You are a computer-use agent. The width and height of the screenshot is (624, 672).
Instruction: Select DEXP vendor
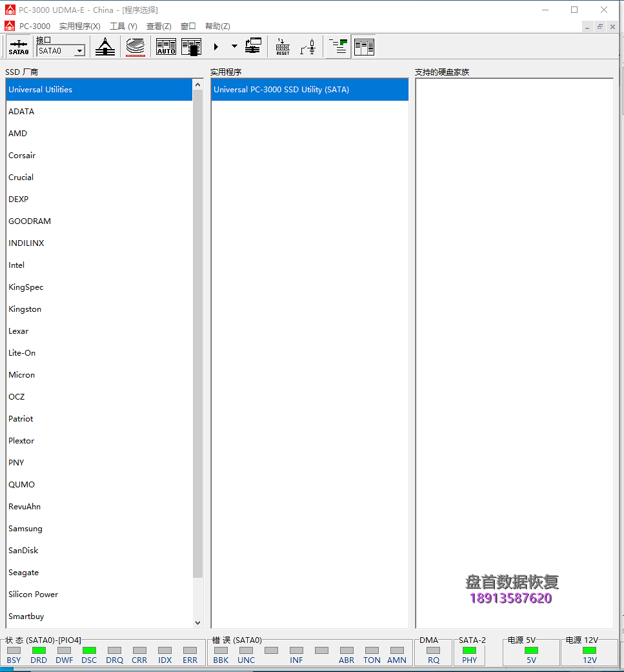[x=99, y=199]
